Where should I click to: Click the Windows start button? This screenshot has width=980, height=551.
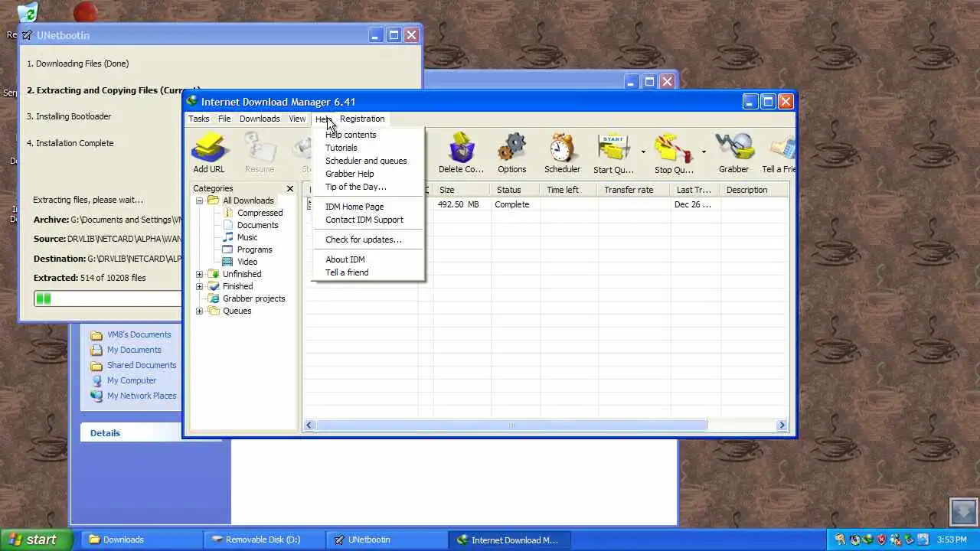click(36, 540)
